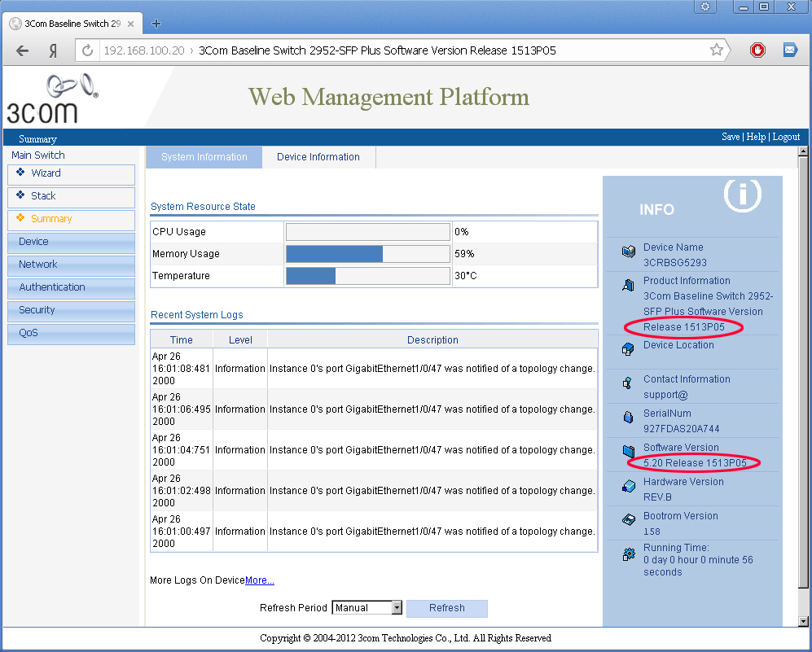812x652 pixels.
Task: Open the red ad-blocker extension icon
Action: tap(757, 50)
